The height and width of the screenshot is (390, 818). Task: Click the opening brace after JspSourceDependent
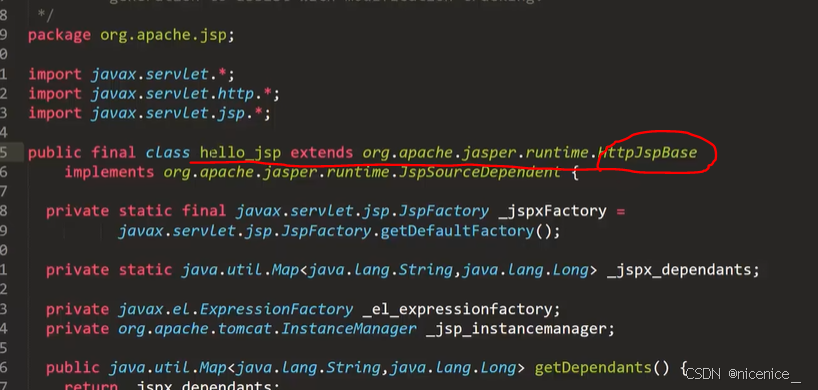click(x=575, y=172)
